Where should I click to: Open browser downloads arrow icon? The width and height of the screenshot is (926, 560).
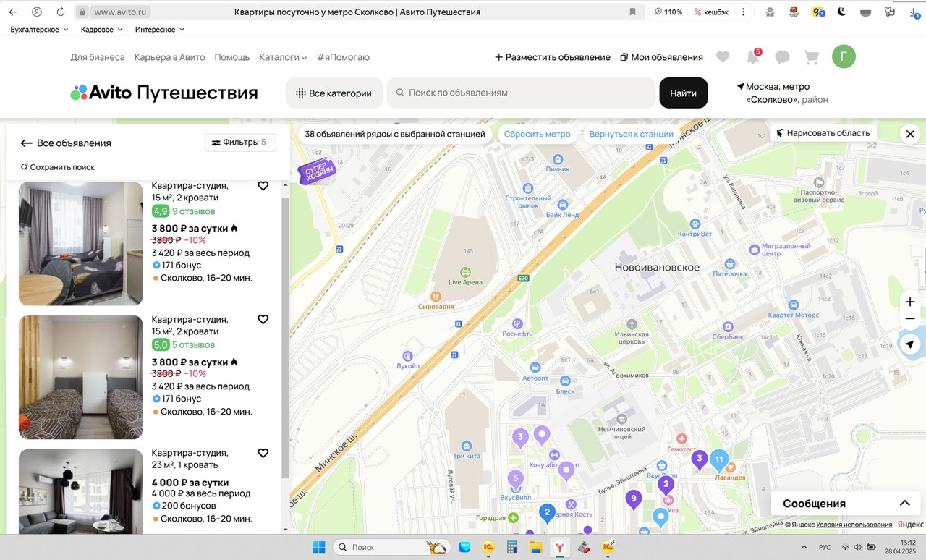(914, 12)
